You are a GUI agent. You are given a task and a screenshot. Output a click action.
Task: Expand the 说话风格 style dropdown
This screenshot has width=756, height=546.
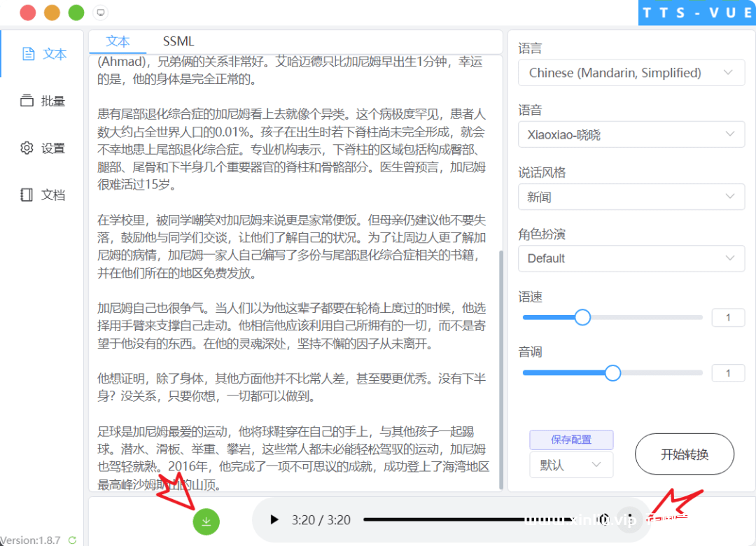click(631, 197)
